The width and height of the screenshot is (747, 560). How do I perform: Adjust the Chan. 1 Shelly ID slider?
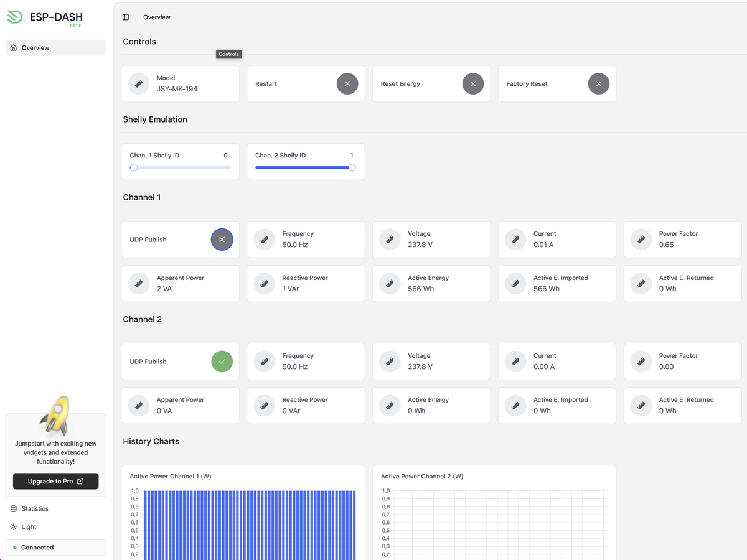(181, 167)
